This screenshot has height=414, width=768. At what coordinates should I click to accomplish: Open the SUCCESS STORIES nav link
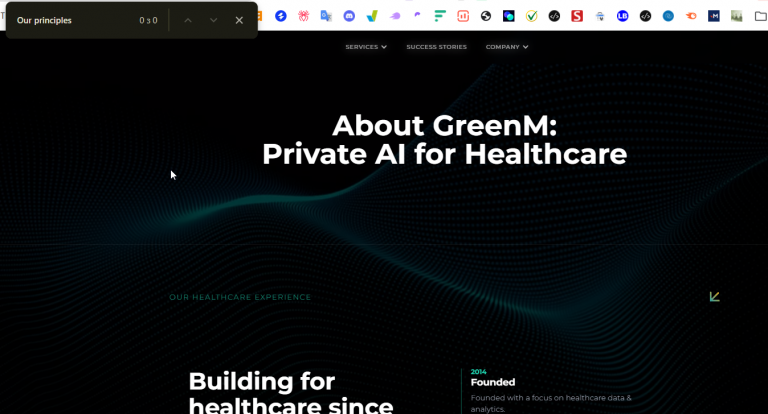coord(436,47)
